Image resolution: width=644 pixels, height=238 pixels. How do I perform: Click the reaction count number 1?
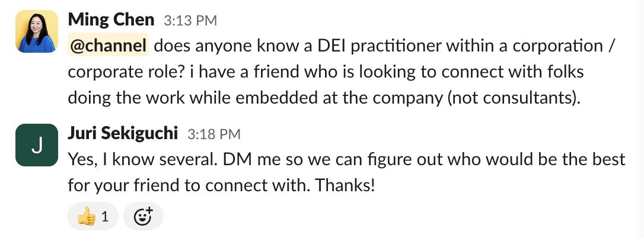(105, 217)
